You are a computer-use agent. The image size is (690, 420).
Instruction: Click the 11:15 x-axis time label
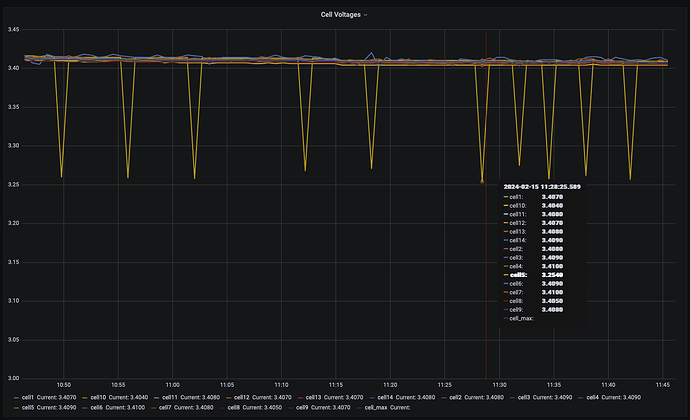pos(336,385)
